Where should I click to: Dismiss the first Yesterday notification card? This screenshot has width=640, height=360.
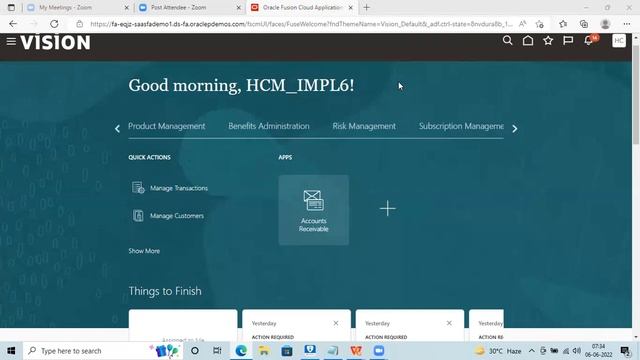336,323
